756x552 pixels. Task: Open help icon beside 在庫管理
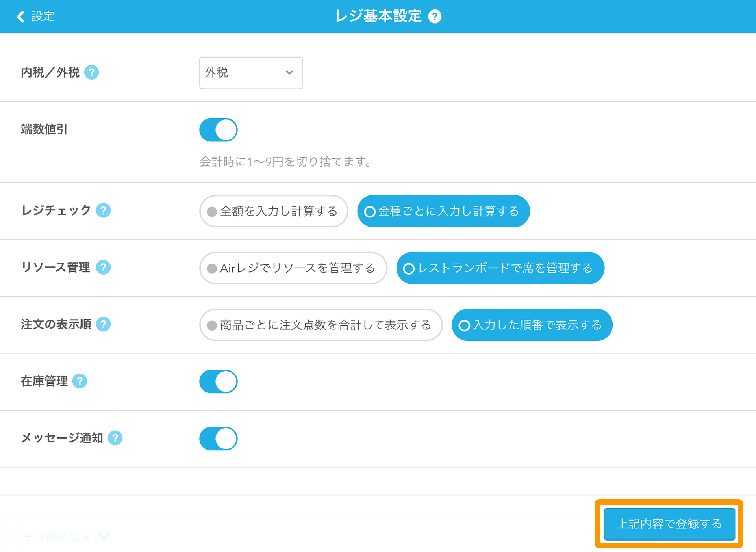click(x=80, y=381)
